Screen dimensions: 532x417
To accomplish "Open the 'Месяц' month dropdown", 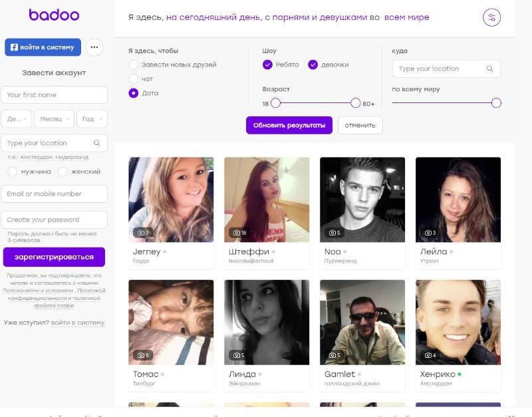I will (54, 119).
